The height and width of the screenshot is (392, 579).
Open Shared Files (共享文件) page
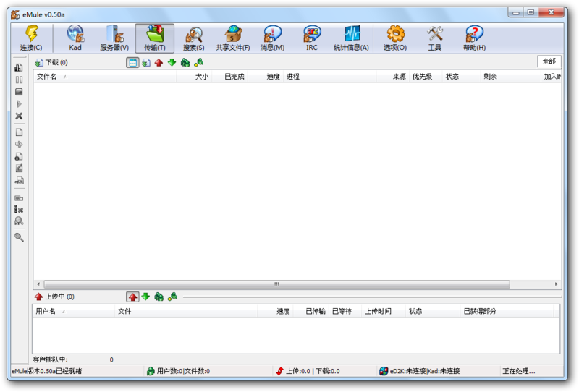(x=232, y=38)
